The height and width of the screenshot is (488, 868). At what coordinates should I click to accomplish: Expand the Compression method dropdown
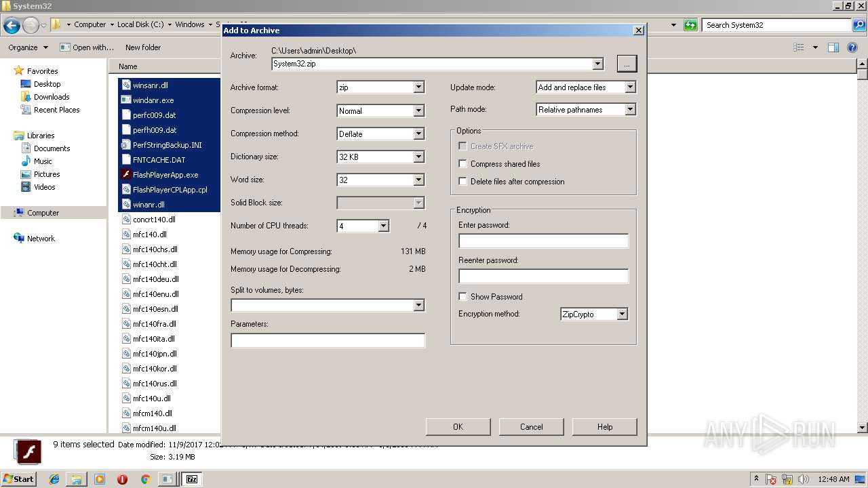[418, 134]
